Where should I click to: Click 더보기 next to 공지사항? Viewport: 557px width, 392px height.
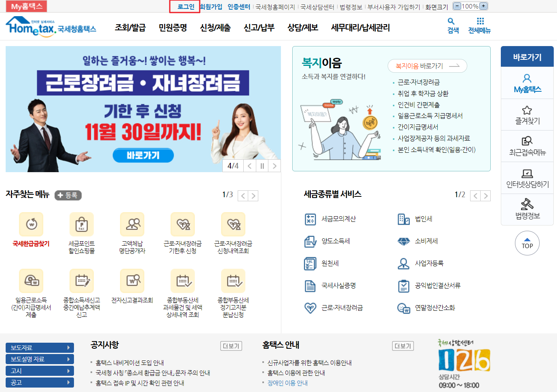pos(231,346)
